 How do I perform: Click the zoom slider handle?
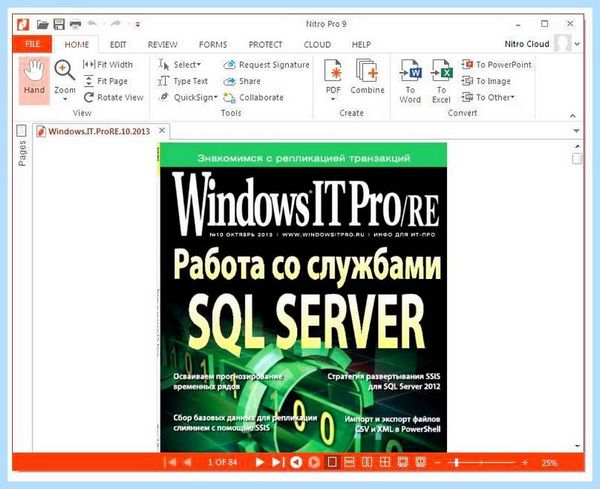456,463
